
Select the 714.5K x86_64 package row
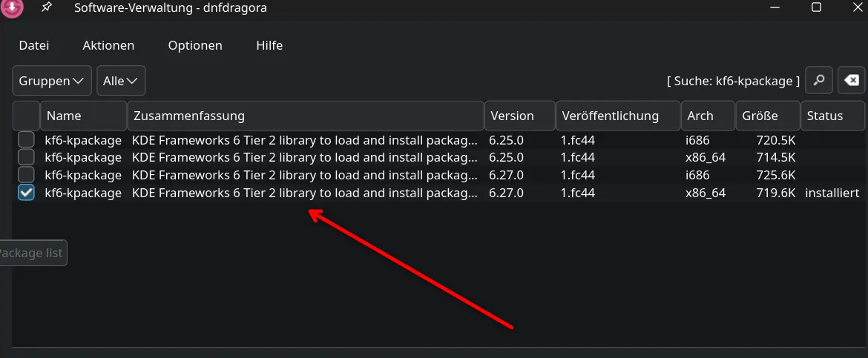coord(438,158)
